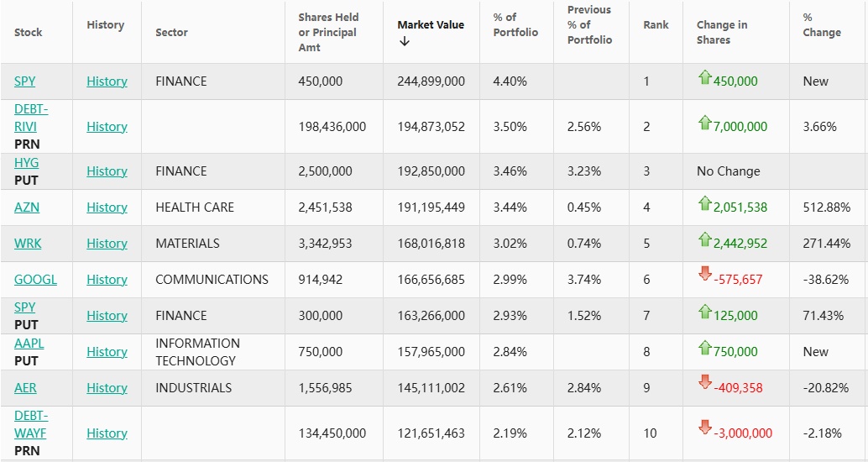Sort table by Sector column header

171,32
